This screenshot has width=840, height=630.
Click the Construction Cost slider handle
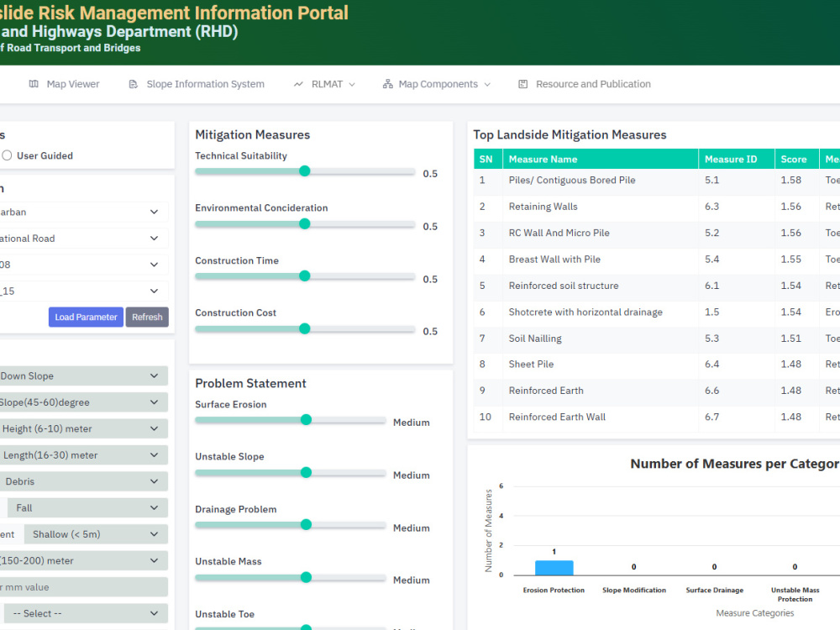305,328
